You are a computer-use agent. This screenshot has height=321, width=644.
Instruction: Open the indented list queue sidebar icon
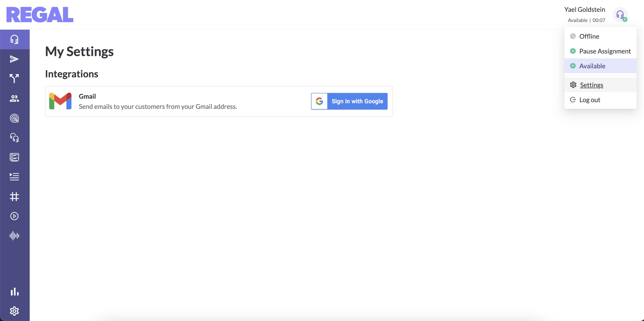(x=15, y=177)
